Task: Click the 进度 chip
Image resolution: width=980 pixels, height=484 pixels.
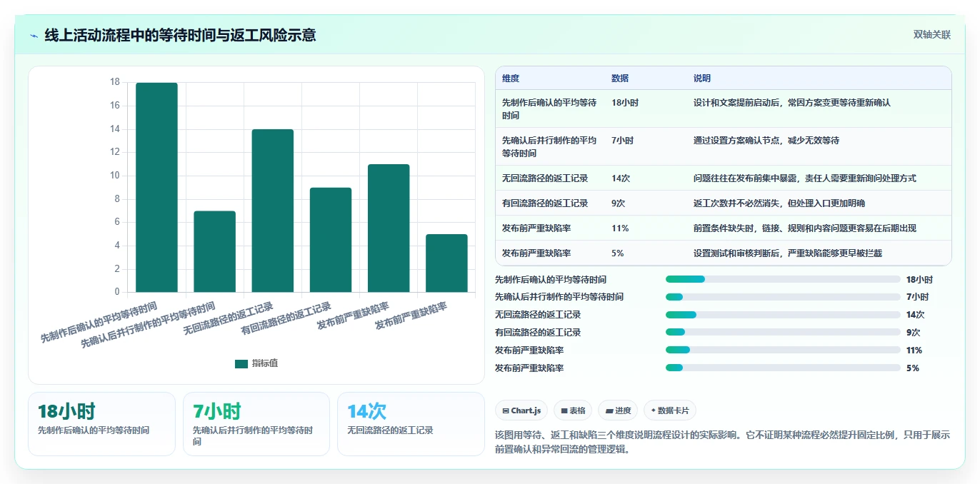Action: 619,410
